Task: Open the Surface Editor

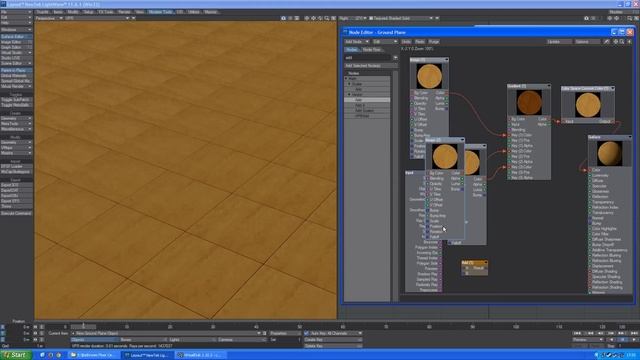Action: point(16,37)
